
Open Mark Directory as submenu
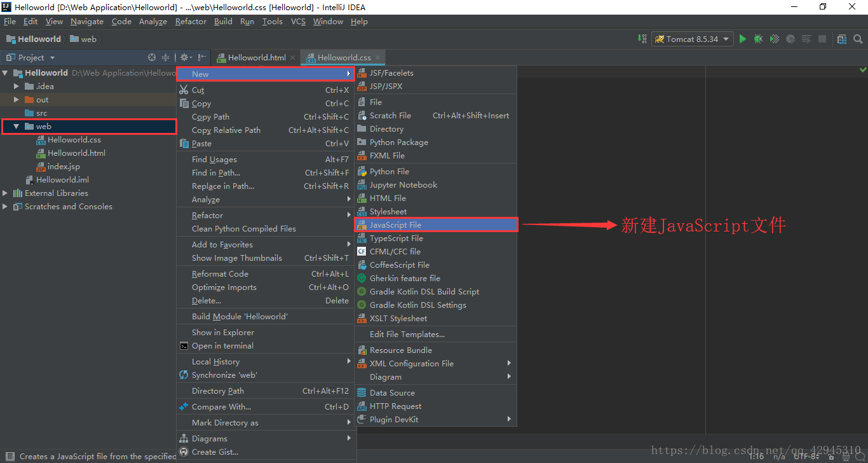point(266,423)
